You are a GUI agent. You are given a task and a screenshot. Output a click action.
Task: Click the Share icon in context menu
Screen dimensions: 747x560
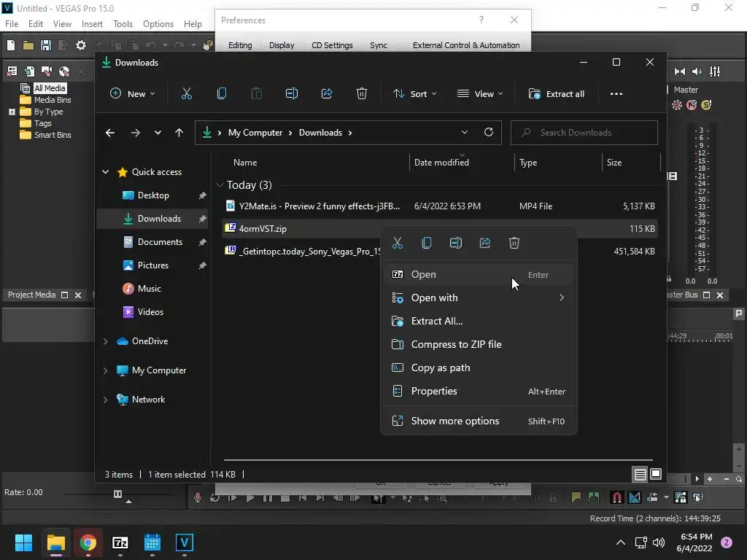[x=485, y=243]
